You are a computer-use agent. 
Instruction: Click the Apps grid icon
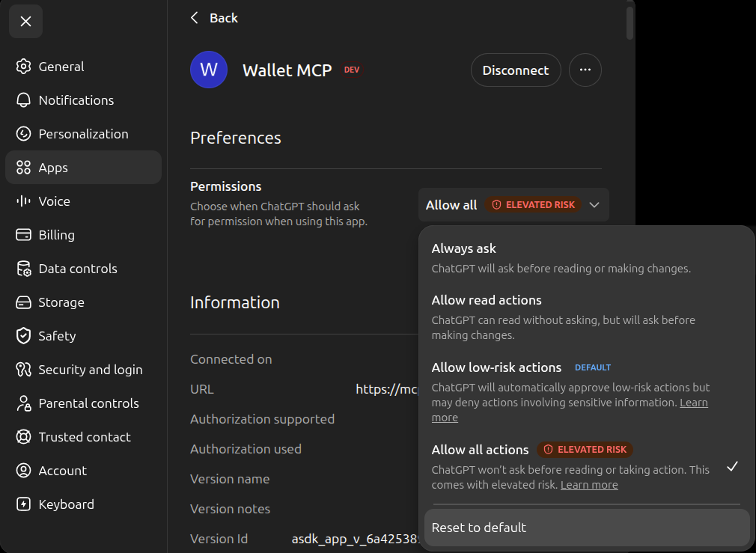(x=23, y=168)
